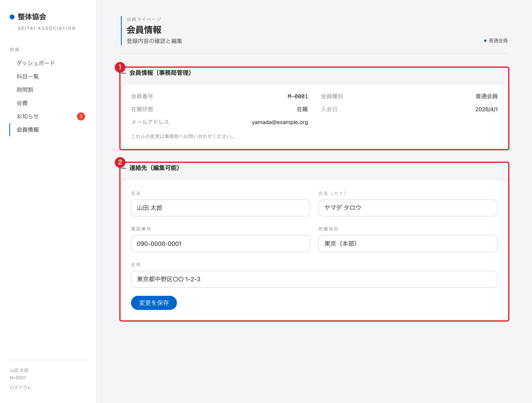532x403 pixels.
Task: Click the 在籍状態 value 在籍
Action: (x=302, y=109)
